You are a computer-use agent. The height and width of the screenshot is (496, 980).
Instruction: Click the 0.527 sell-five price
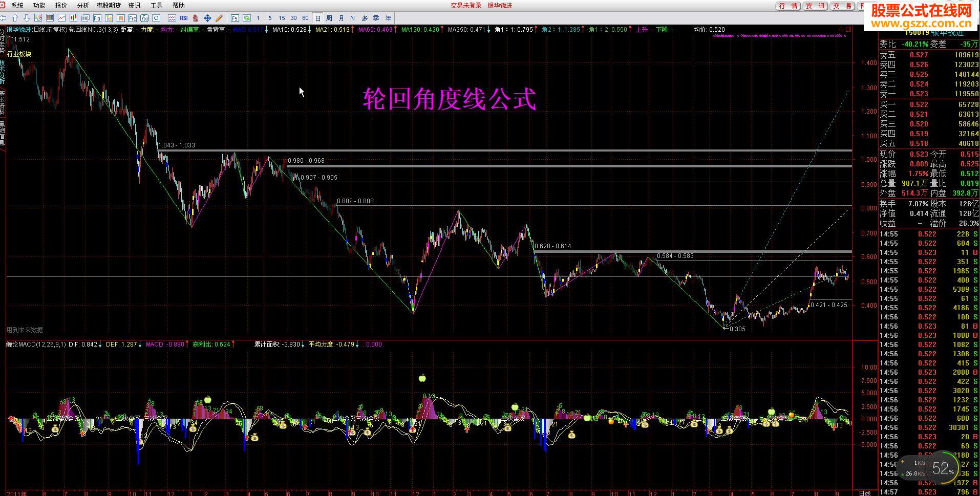click(919, 55)
